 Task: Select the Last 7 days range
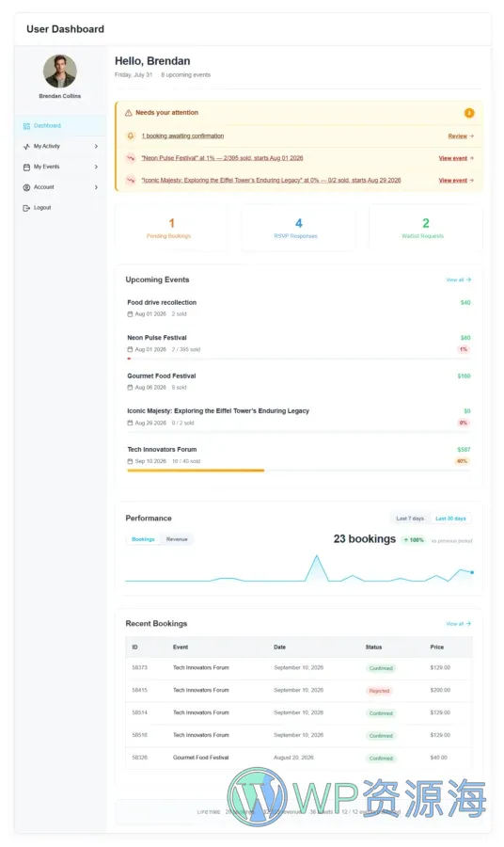click(x=410, y=519)
